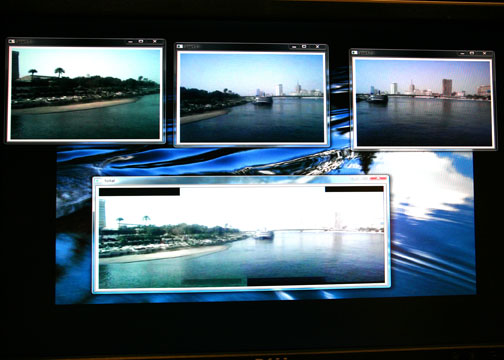Close the palm-tree photo window

pos(155,41)
